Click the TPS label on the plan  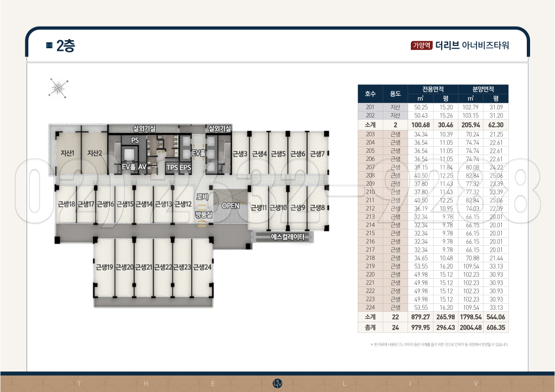pos(172,167)
